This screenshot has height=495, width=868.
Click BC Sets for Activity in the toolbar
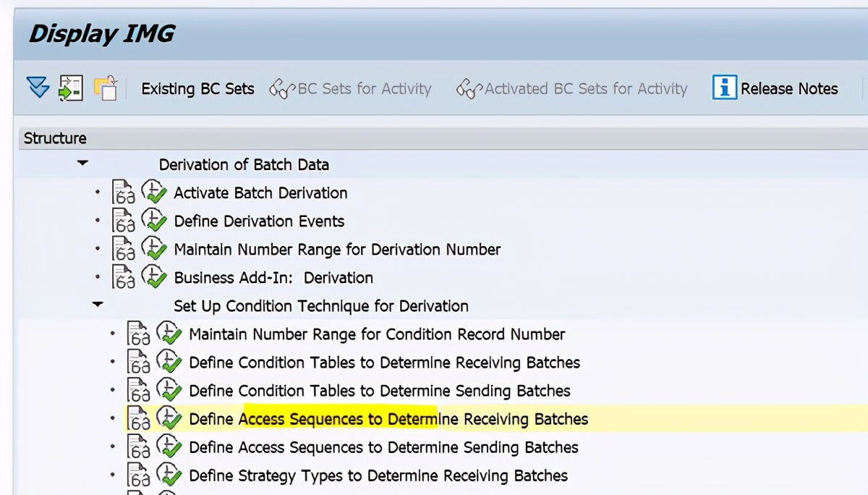(352, 88)
